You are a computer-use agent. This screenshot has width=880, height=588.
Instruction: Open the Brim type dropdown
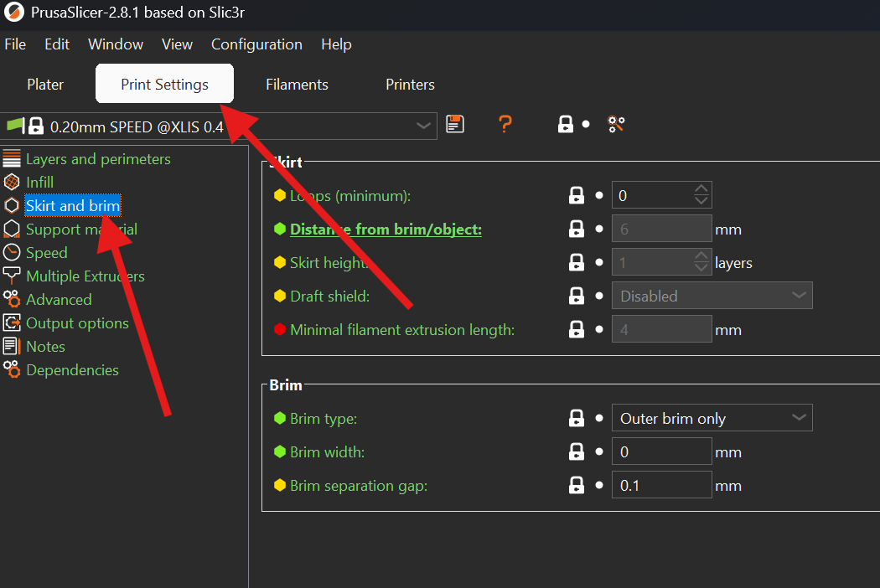(x=712, y=419)
